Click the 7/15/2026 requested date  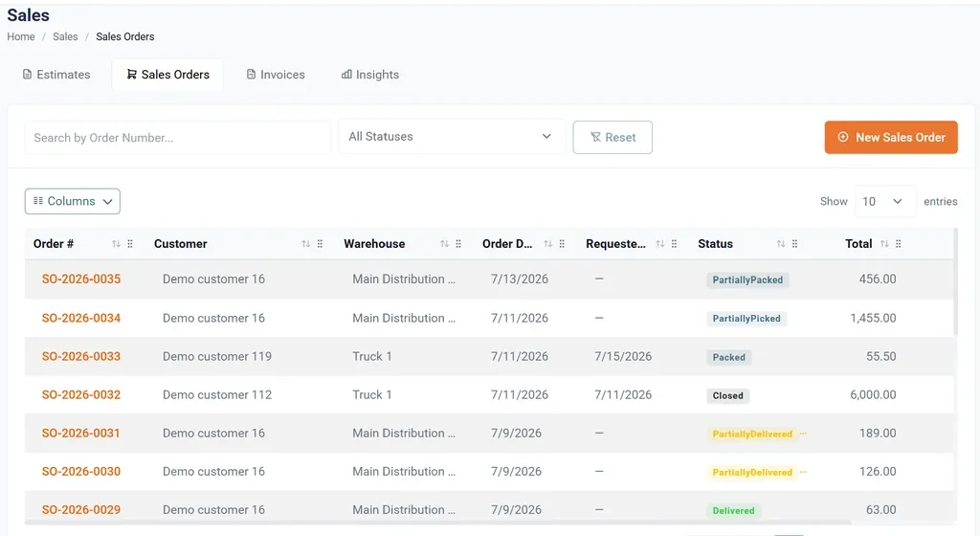click(x=623, y=357)
